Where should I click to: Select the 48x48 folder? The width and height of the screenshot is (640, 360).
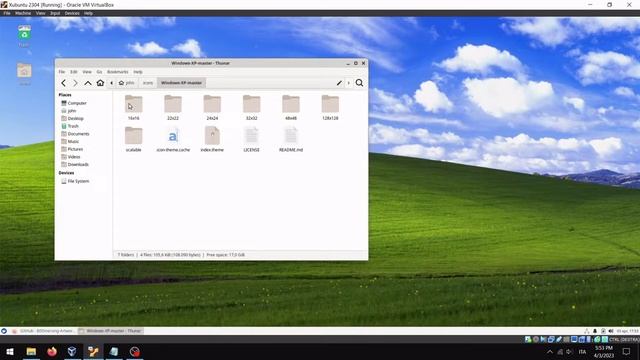pyautogui.click(x=291, y=107)
